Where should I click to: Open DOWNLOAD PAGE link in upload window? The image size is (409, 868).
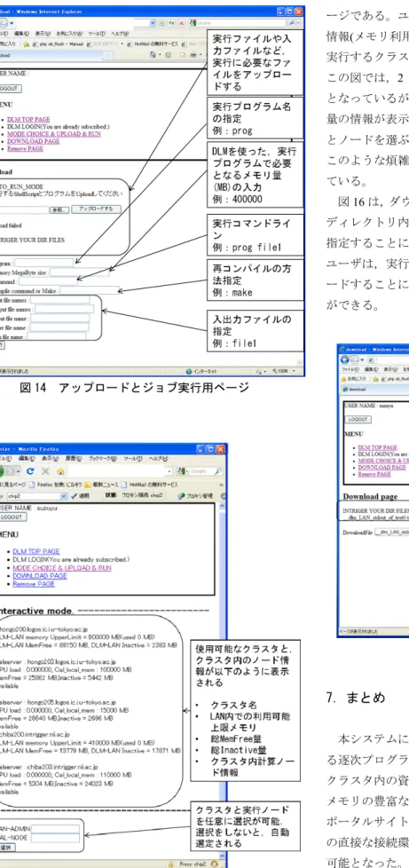pyautogui.click(x=33, y=141)
